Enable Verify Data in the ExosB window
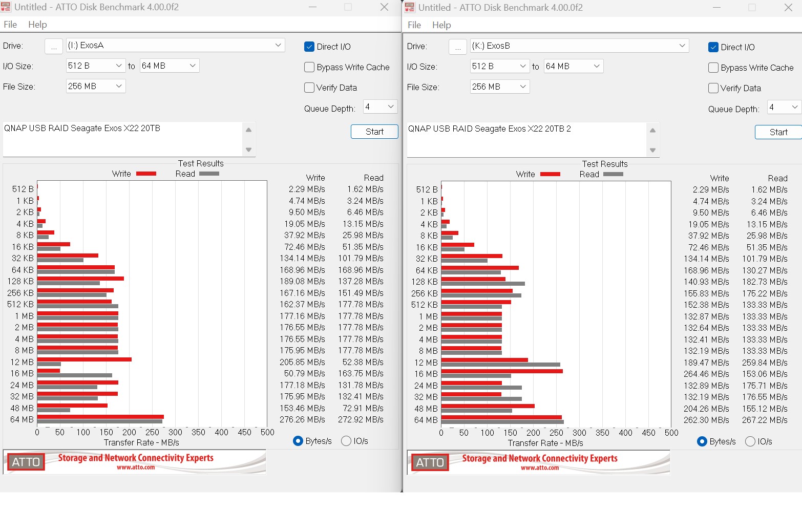This screenshot has width=802, height=532. [713, 88]
